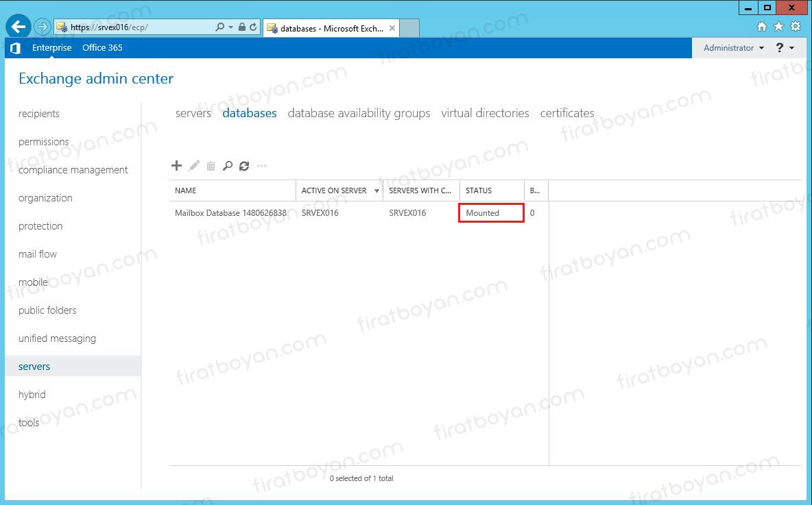Click the browser forward arrow button

pos(43,27)
